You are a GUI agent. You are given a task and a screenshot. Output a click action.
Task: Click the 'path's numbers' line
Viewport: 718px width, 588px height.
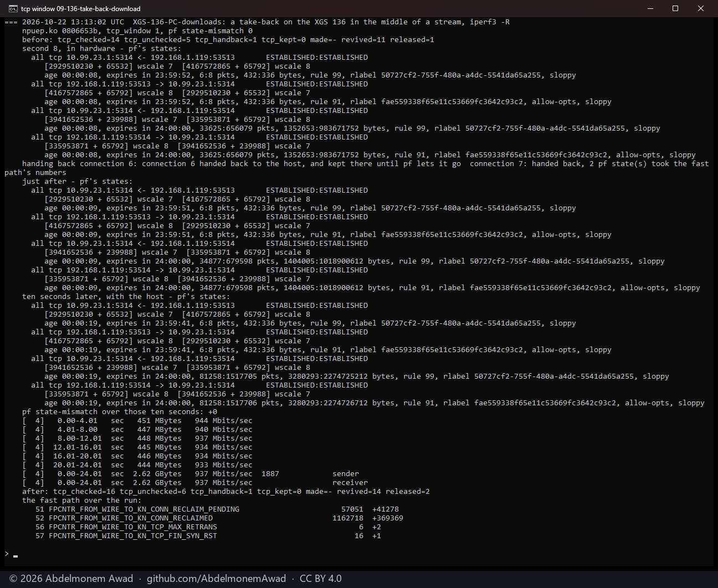click(x=35, y=173)
